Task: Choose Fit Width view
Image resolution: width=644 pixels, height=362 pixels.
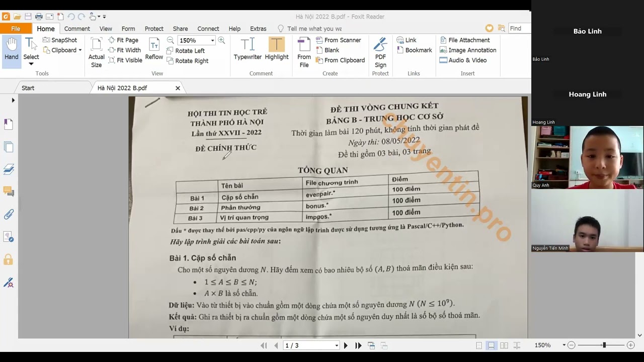Action: coord(124,50)
